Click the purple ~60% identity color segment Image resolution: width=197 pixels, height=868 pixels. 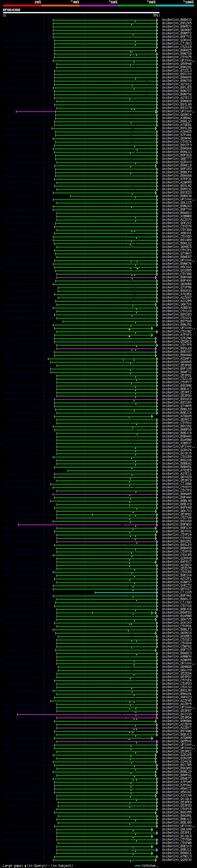point(98,6)
